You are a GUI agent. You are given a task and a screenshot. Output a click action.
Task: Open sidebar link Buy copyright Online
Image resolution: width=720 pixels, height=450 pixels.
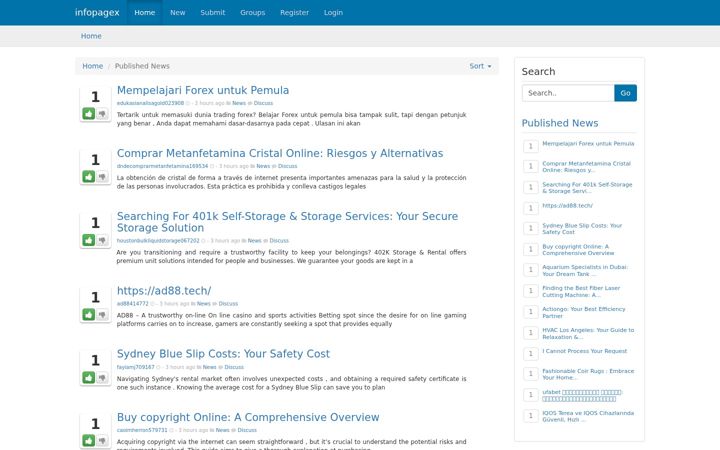578,250
